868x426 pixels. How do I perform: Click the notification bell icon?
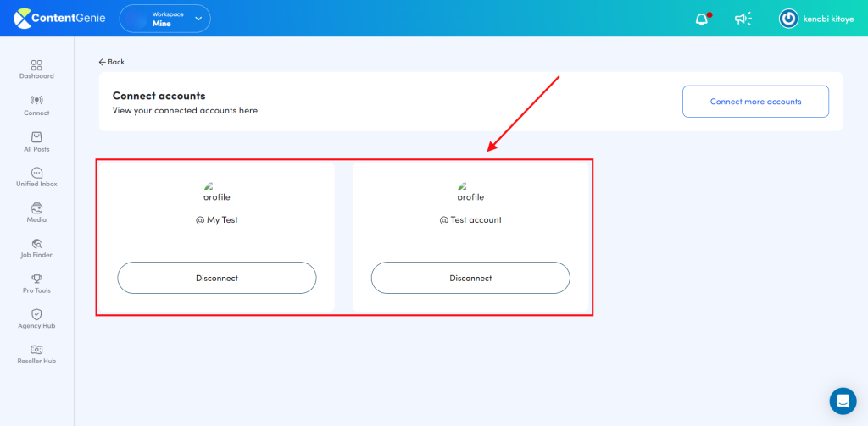702,19
